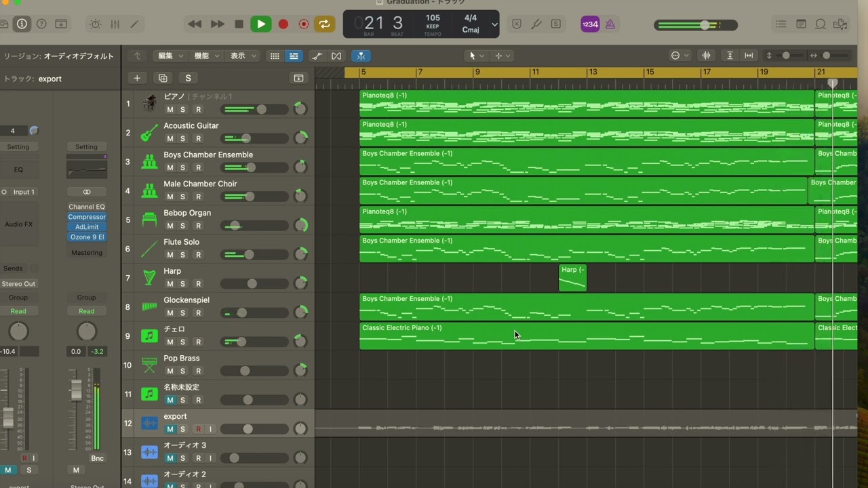Image resolution: width=868 pixels, height=488 pixels.
Task: Switch to grid view button
Action: tap(275, 56)
